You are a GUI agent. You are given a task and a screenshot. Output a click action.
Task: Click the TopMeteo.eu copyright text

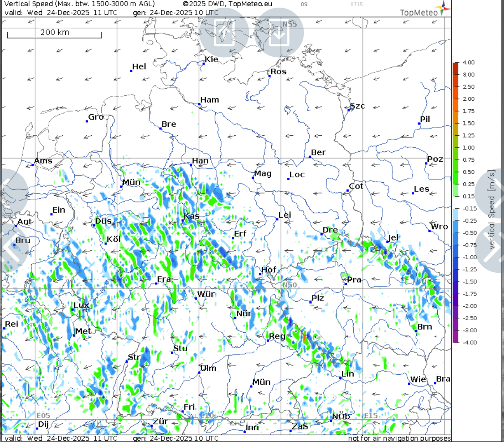point(228,4)
